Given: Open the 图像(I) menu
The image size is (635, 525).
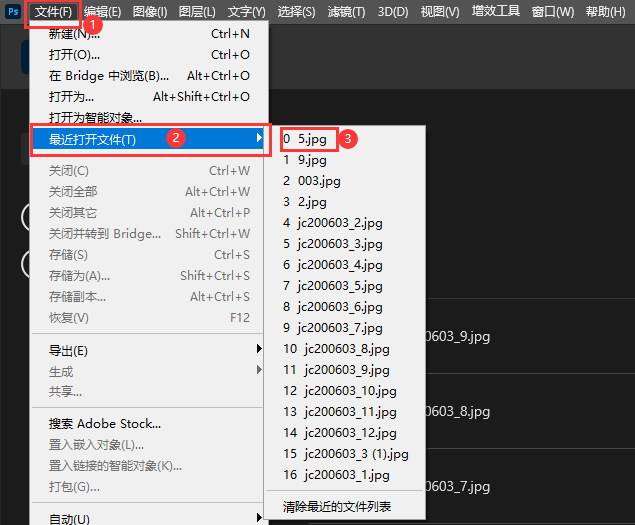Looking at the screenshot, I should (150, 12).
